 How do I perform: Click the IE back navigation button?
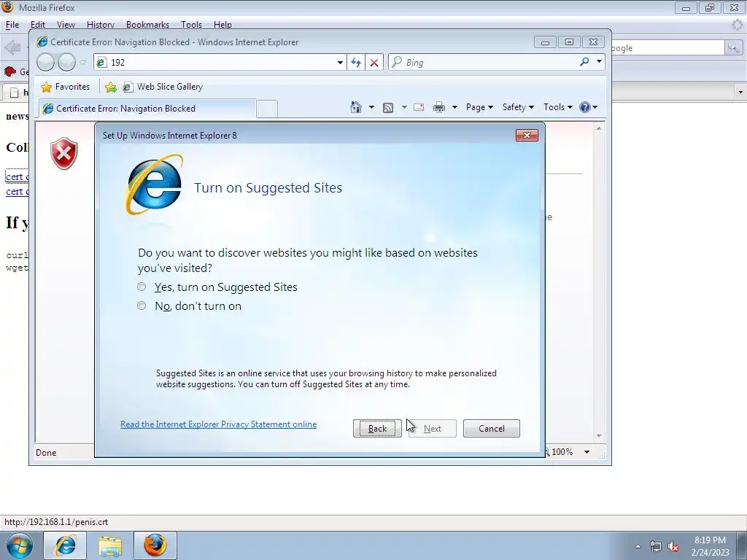pos(46,63)
